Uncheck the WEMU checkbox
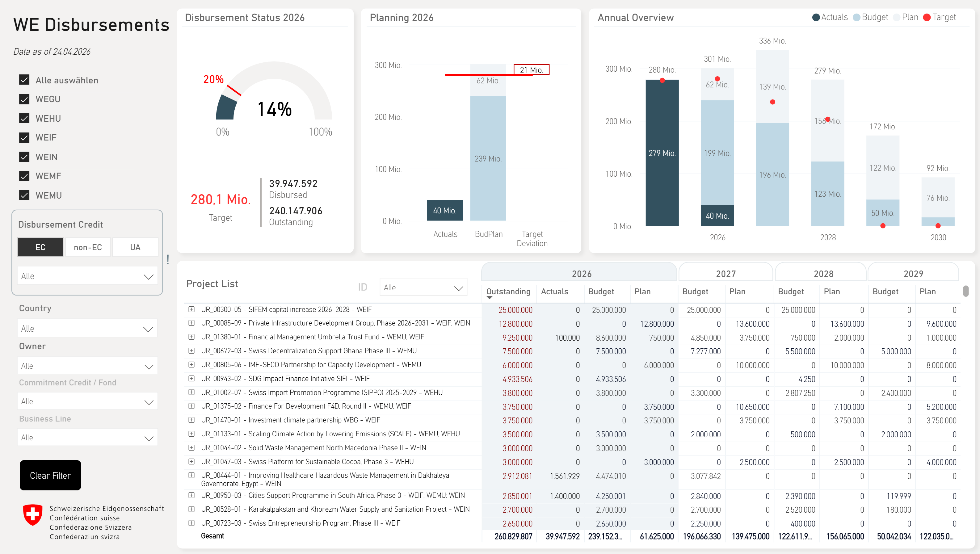Image resolution: width=980 pixels, height=554 pixels. (24, 195)
